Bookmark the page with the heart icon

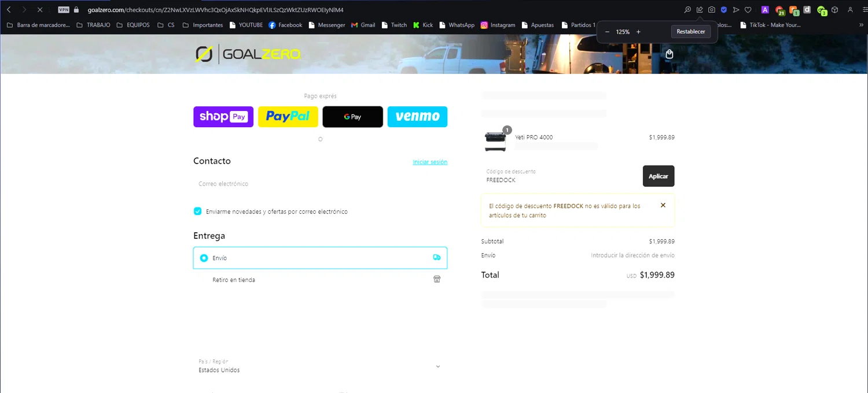click(748, 10)
